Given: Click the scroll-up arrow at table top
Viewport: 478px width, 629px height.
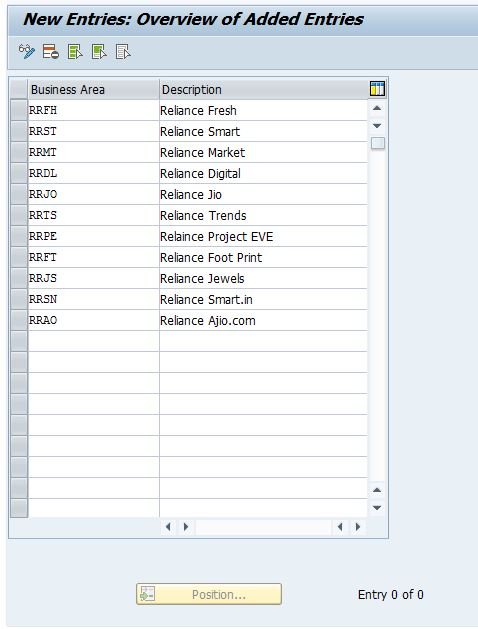Looking at the screenshot, I should click(x=377, y=108).
